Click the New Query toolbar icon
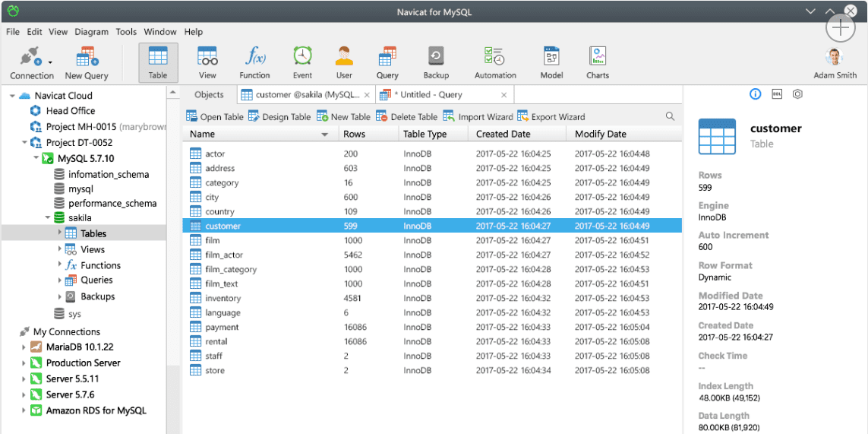 (87, 58)
